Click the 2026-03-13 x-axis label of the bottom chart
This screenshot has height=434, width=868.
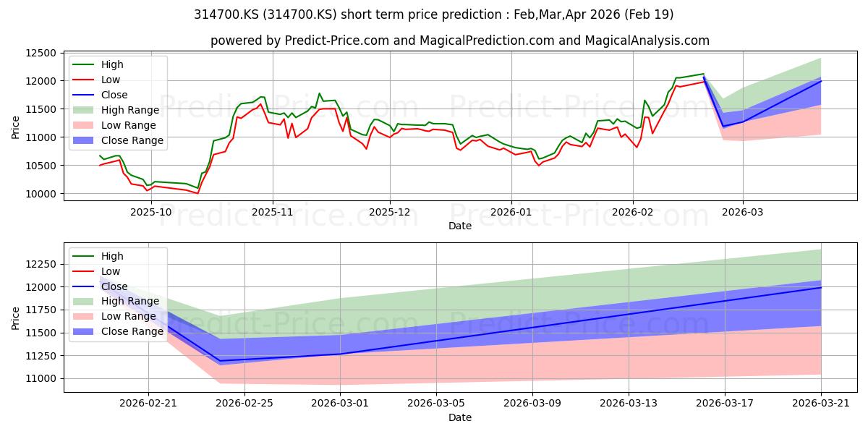click(x=629, y=404)
